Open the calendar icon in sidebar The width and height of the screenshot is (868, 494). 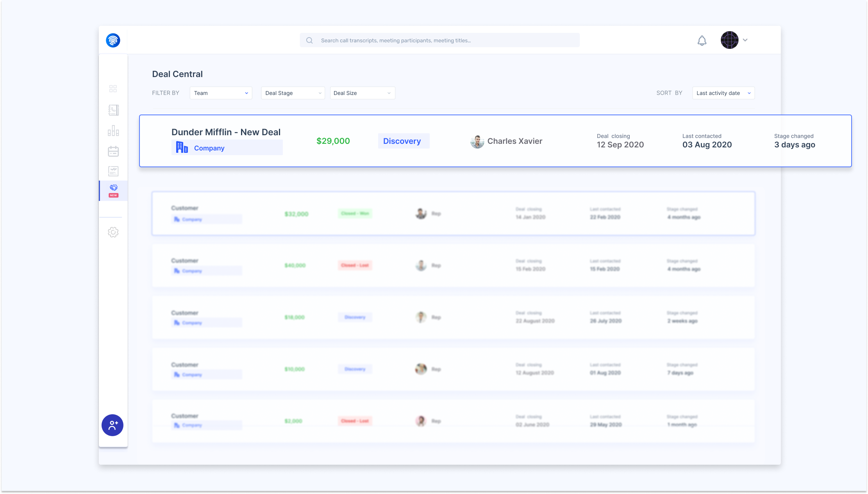coord(113,151)
